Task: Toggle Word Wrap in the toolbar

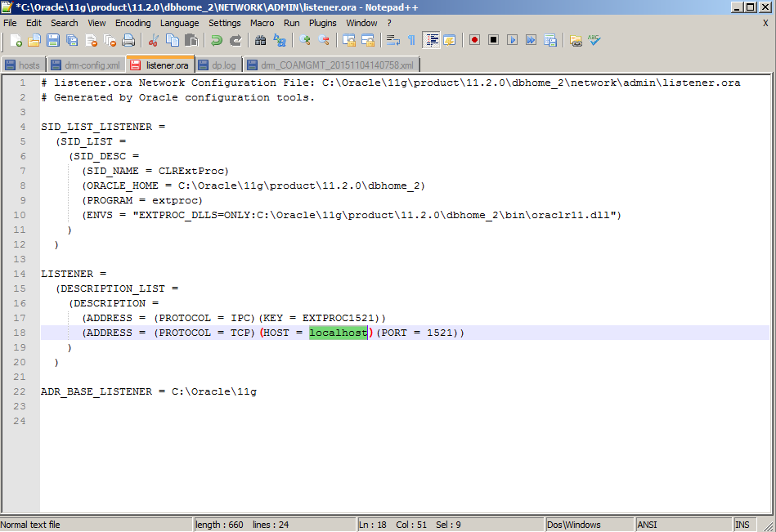Action: coord(392,40)
